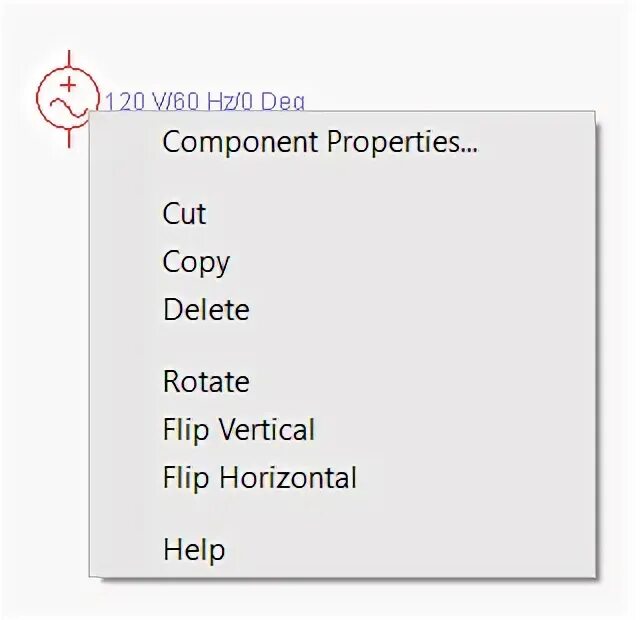Click the 120 V portion of the source label

tap(136, 101)
